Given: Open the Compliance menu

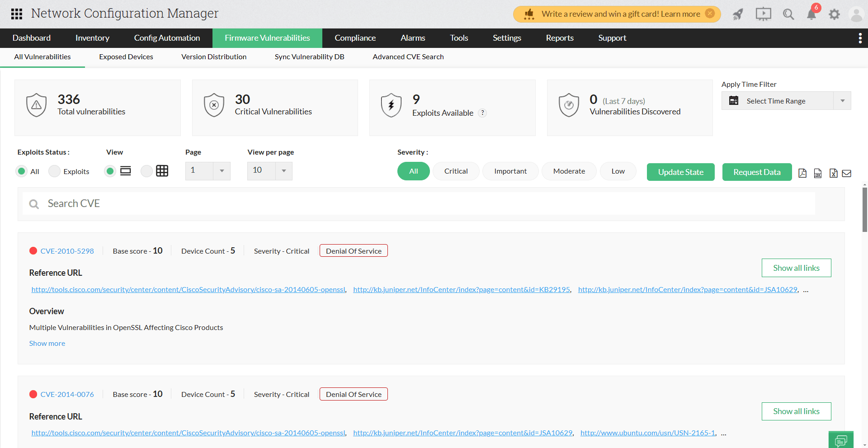Looking at the screenshot, I should pos(355,38).
